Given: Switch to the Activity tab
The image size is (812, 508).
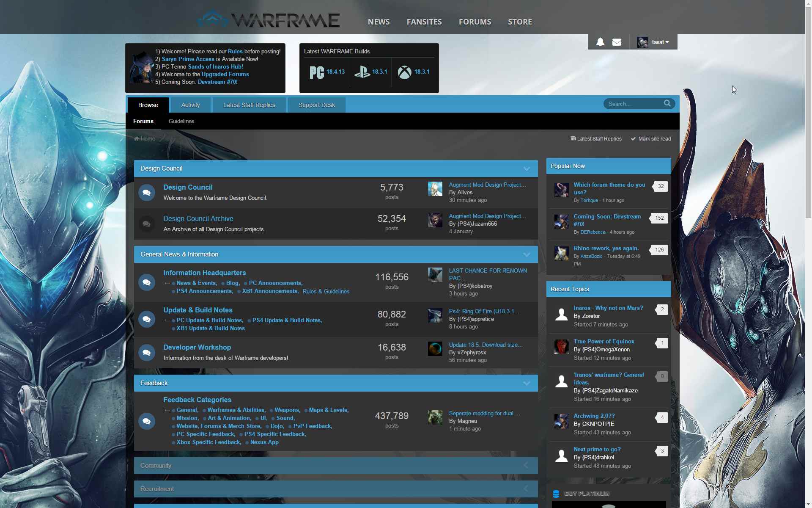Looking at the screenshot, I should pyautogui.click(x=190, y=105).
